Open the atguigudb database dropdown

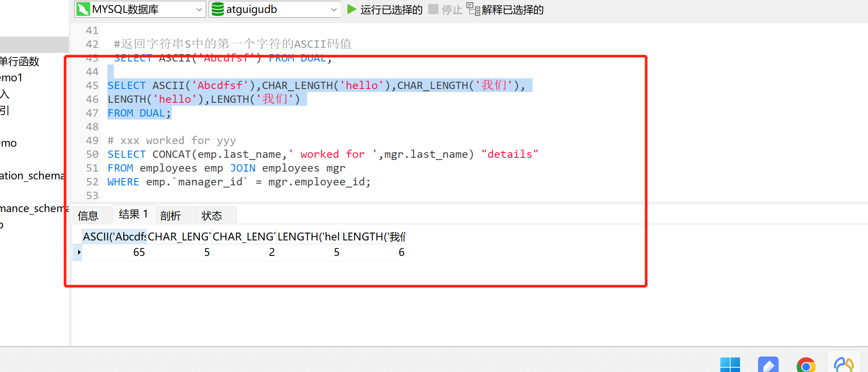(274, 9)
